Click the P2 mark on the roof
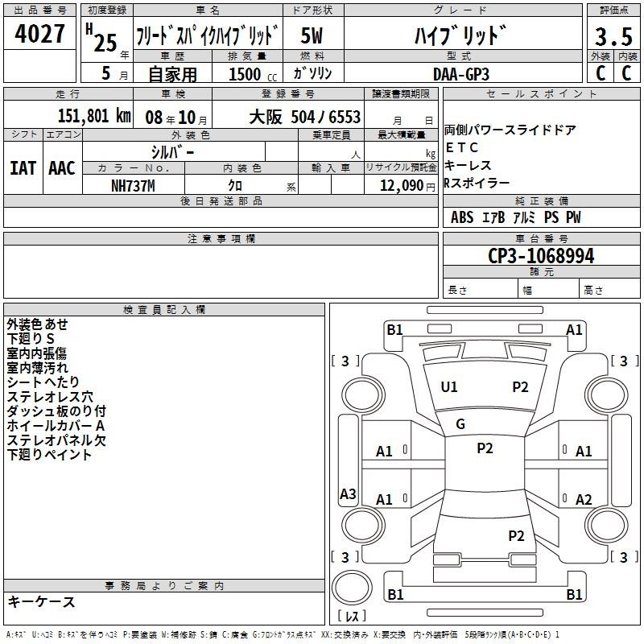Viewport: 644px width, 644px height. click(x=485, y=448)
